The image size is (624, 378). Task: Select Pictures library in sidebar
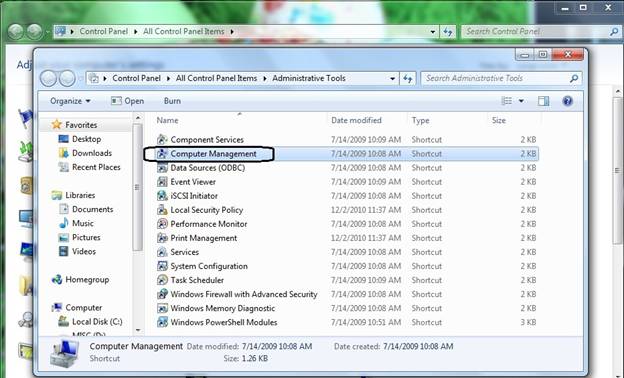(86, 238)
